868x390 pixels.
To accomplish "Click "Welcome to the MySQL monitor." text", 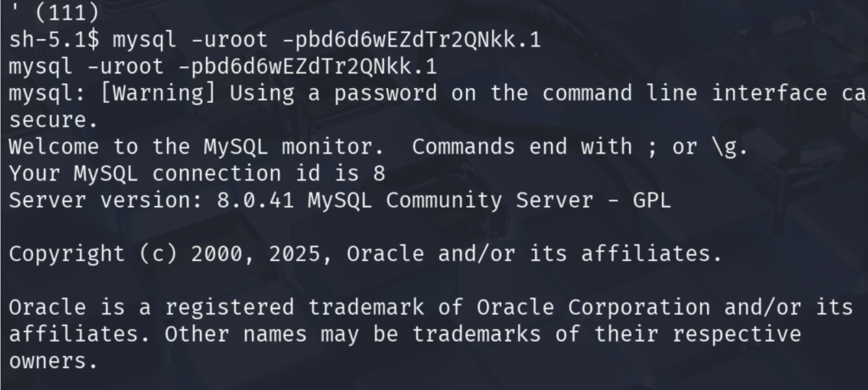I will 190,147.
